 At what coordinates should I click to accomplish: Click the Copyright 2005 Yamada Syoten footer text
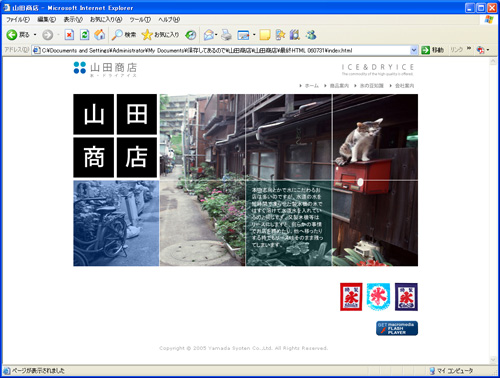click(x=244, y=348)
